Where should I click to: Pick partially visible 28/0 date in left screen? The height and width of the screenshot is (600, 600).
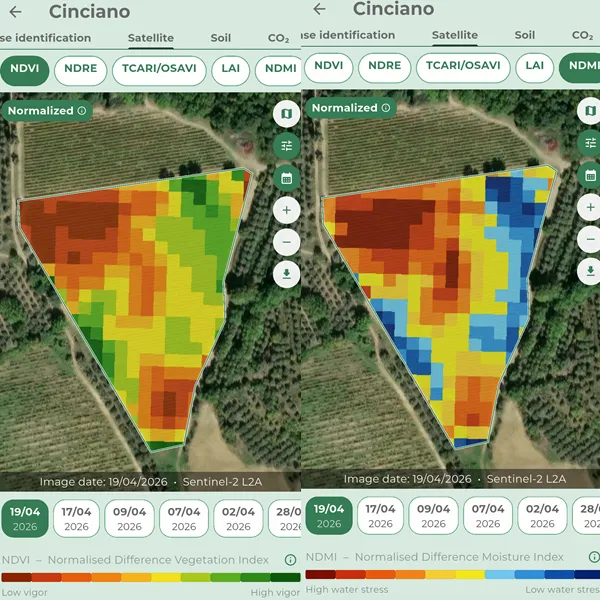pos(285,518)
